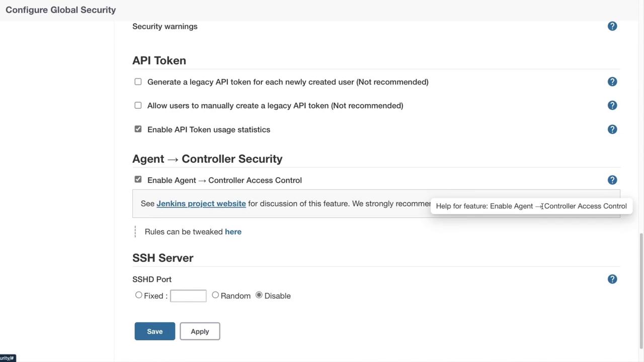Click the Configure Global Security page title

tap(61, 10)
